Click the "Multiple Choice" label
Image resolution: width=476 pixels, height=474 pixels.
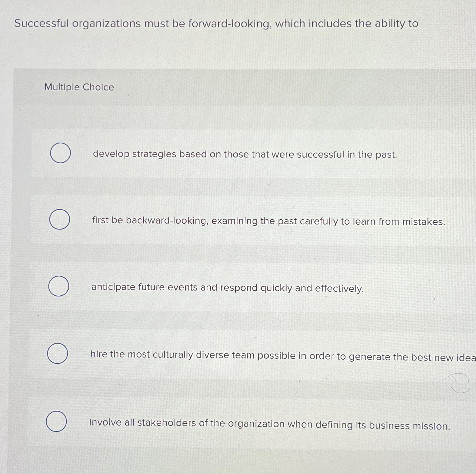[x=79, y=87]
